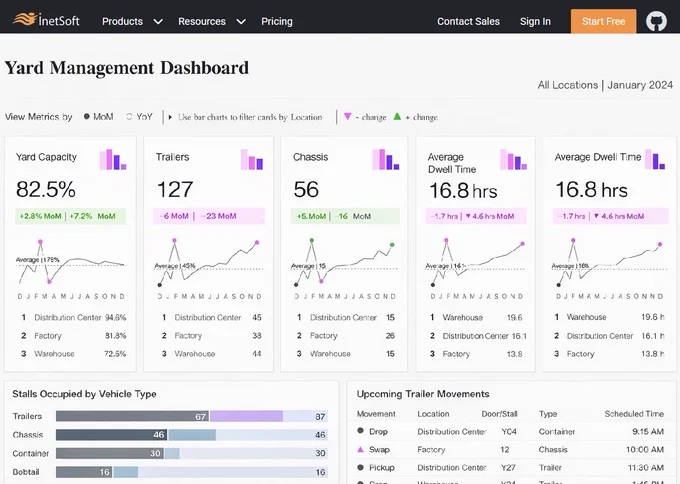Viewport: 680px width, 484px height.
Task: Click the Pickup movement dot icon
Action: pos(360,468)
